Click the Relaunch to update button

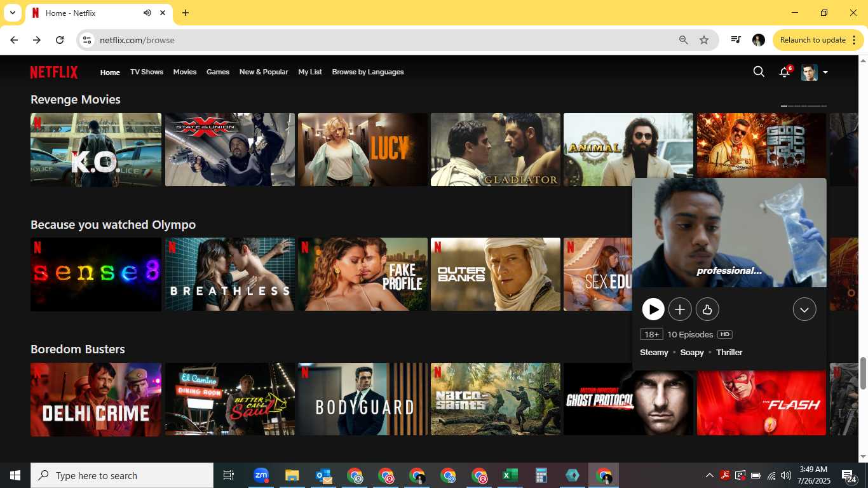[x=818, y=40]
